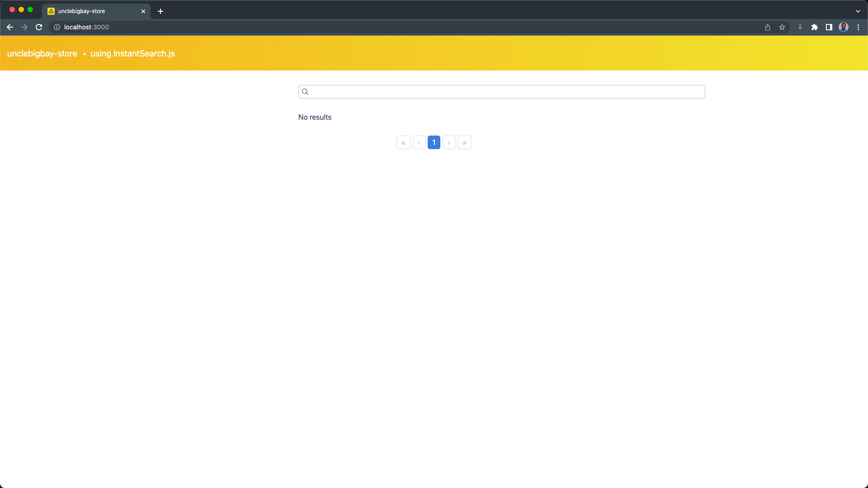Click the browser back arrow

coord(10,27)
